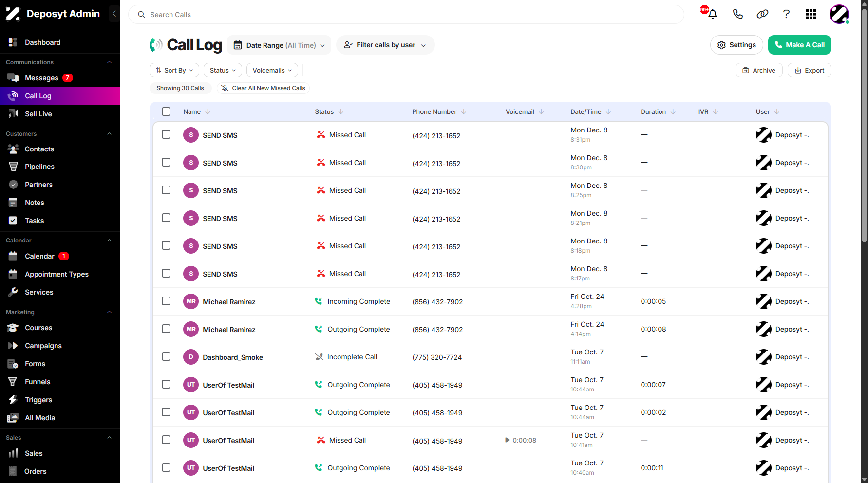Click the page vertical scrollbar
The height and width of the screenshot is (483, 868).
864,126
